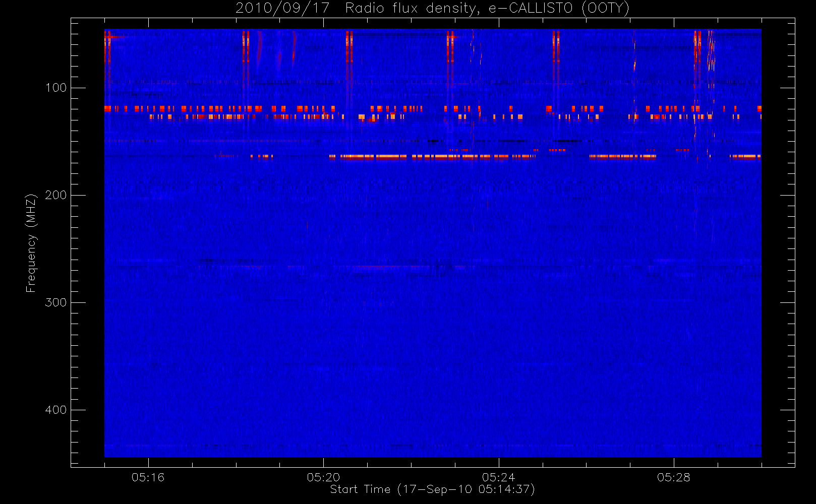
Task: Click the 200 MHz frequency tick label
Action: click(x=55, y=195)
